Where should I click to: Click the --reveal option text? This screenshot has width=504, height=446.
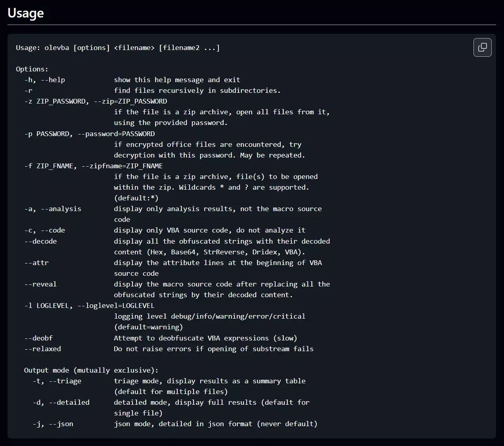[x=40, y=284]
